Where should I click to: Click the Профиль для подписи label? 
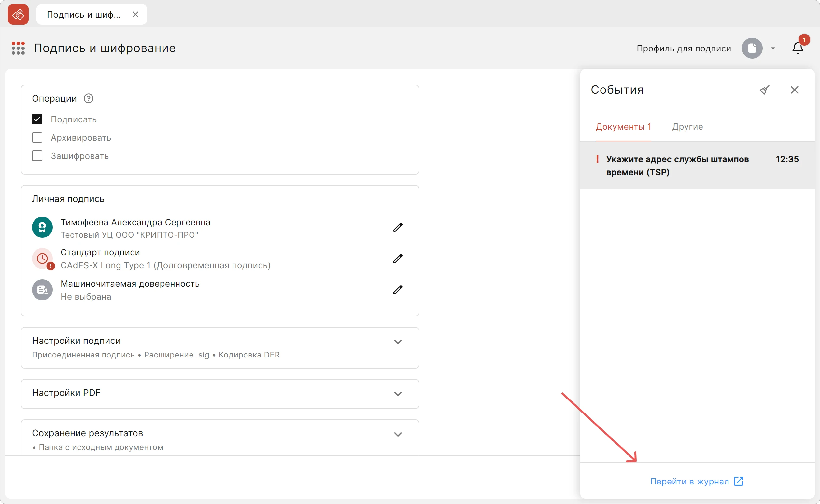(684, 49)
